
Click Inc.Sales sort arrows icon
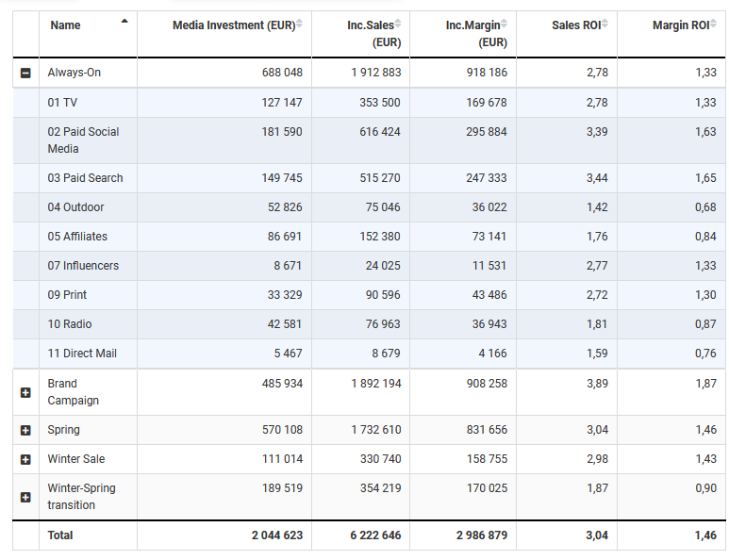click(398, 25)
